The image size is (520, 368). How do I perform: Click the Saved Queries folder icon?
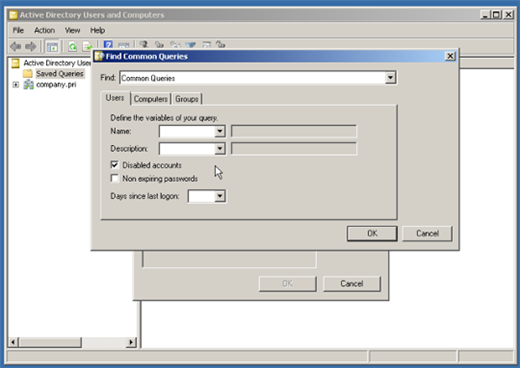pyautogui.click(x=28, y=73)
